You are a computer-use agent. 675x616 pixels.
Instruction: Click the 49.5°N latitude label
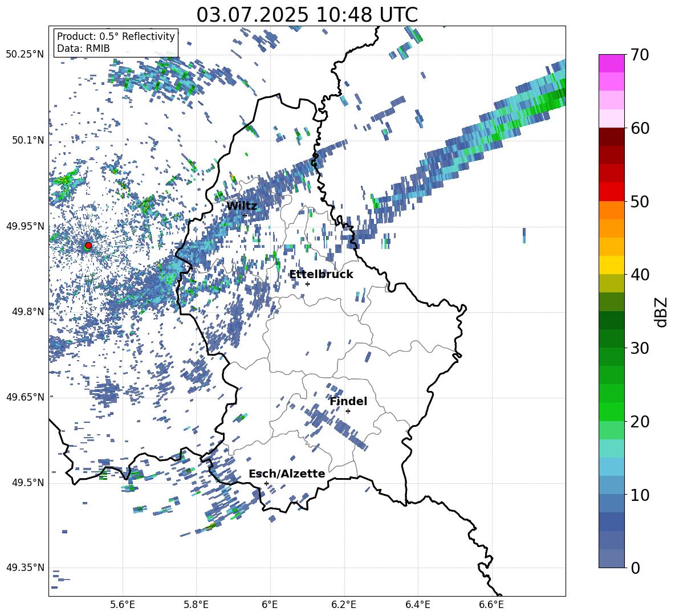(28, 483)
